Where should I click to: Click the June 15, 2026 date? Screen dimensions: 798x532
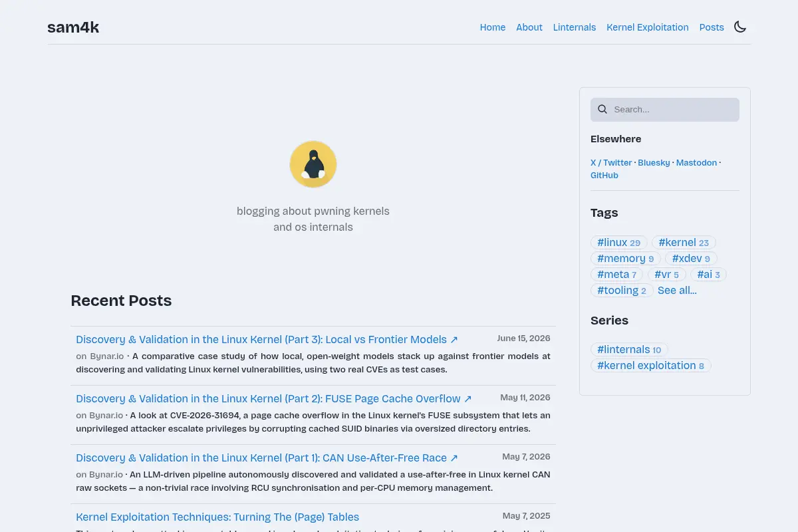[524, 338]
